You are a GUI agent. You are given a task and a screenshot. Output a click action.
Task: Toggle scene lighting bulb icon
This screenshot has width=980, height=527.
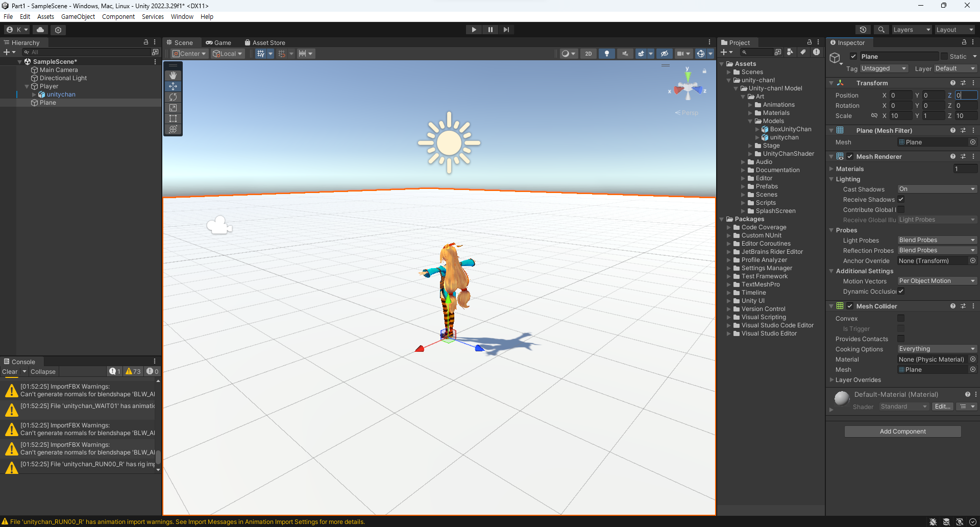tap(606, 54)
